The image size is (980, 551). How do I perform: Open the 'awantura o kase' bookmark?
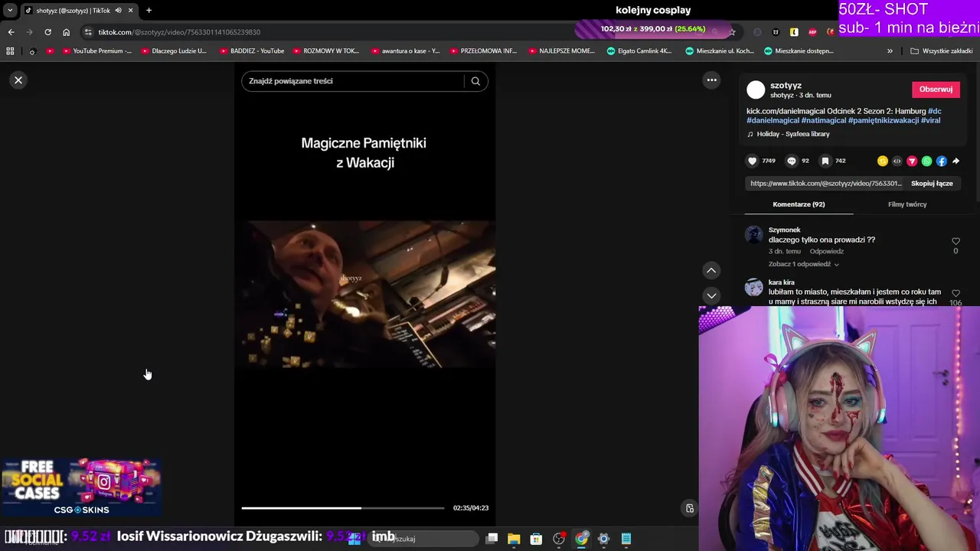[x=405, y=51]
